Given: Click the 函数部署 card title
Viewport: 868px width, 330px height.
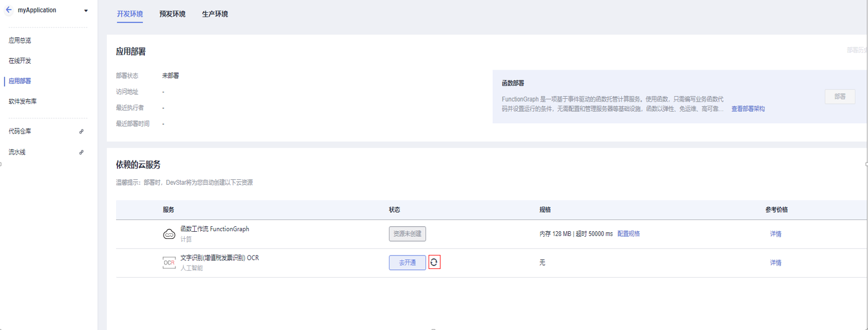Looking at the screenshot, I should pos(513,83).
